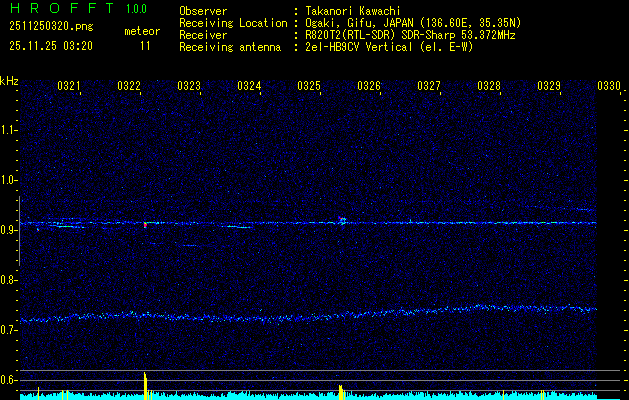Screen dimensions: 629x400
Task: Click the red meteor echo near 0322
Action: (x=145, y=225)
